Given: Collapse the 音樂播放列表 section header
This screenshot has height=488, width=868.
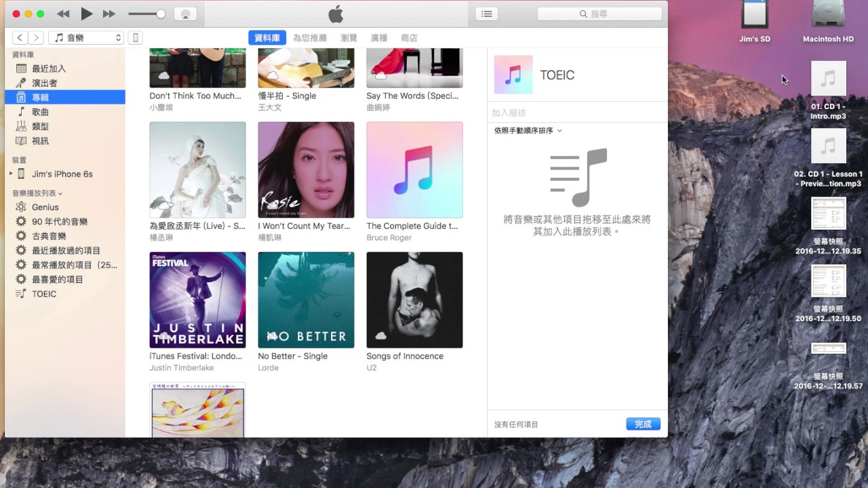Looking at the screenshot, I should tap(37, 193).
